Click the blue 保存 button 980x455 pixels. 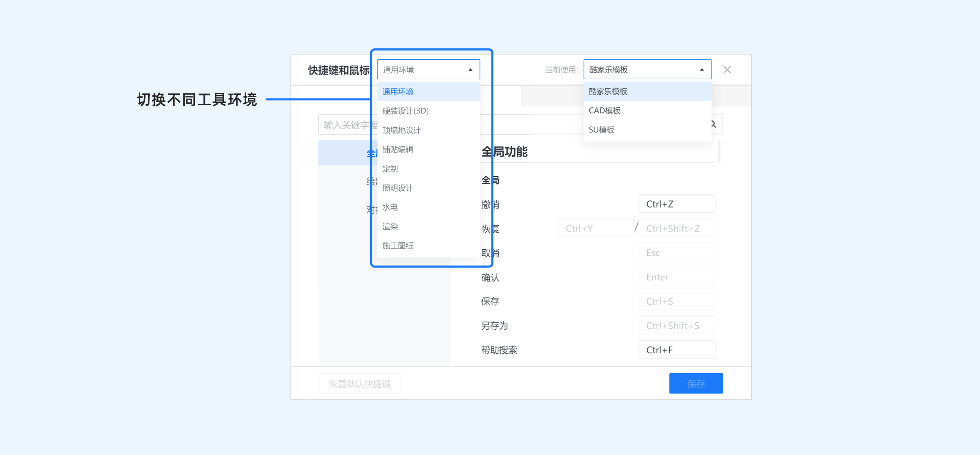coord(696,383)
